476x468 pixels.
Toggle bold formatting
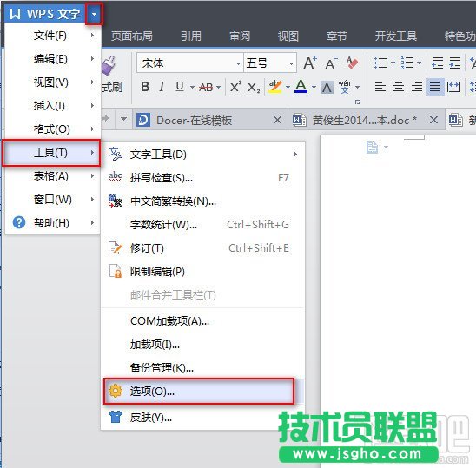tap(145, 87)
